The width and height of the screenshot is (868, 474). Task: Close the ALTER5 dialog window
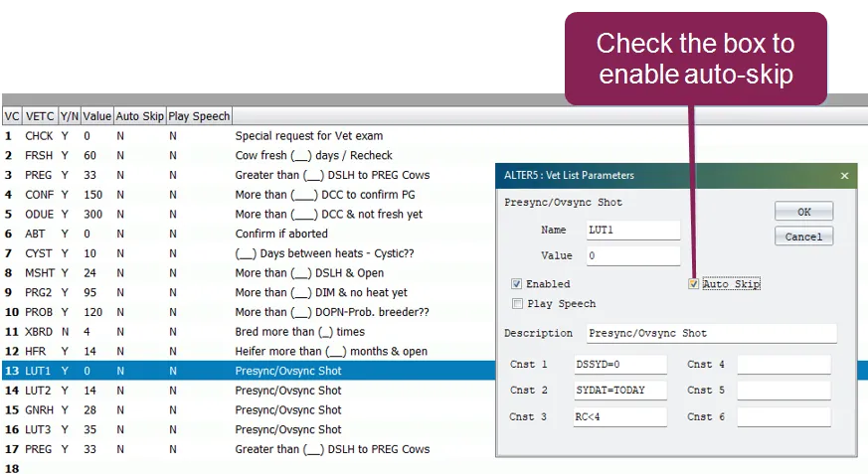click(844, 176)
